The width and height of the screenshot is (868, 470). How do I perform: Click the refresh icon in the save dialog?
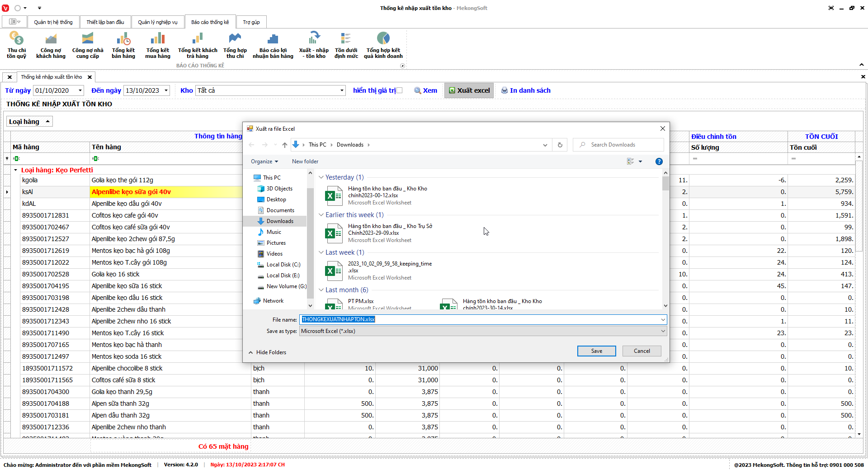pos(560,145)
